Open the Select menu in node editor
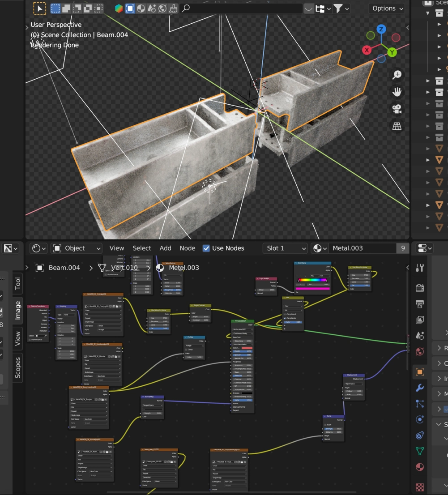This screenshot has height=495, width=448. 142,248
